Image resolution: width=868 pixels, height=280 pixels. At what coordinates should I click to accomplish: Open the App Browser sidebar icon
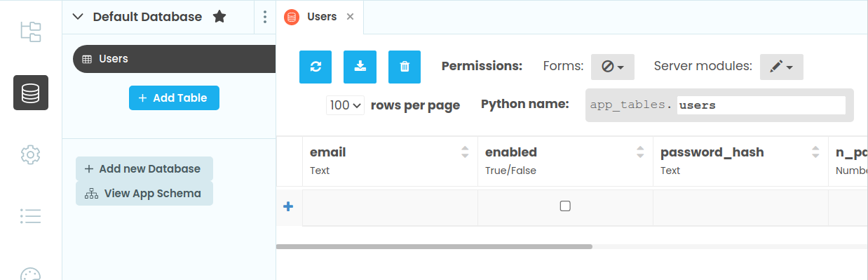[31, 32]
